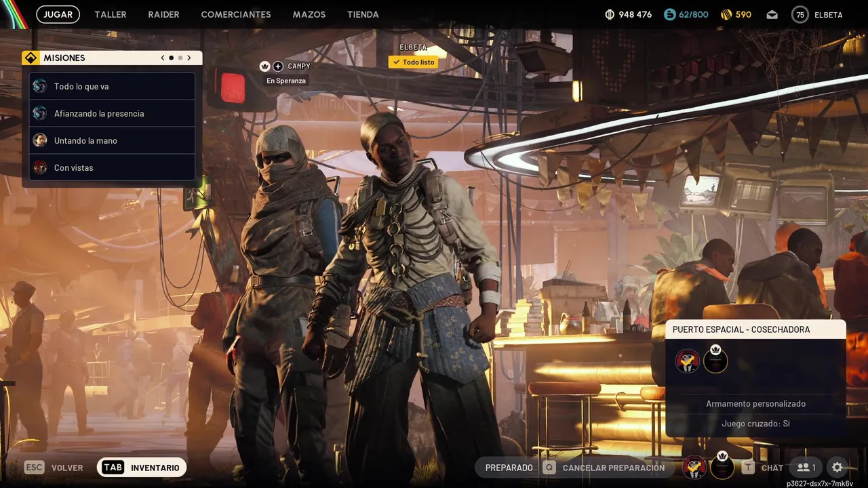Click Armamento personalizado text
Viewport: 868px width, 488px height.
pyautogui.click(x=755, y=403)
